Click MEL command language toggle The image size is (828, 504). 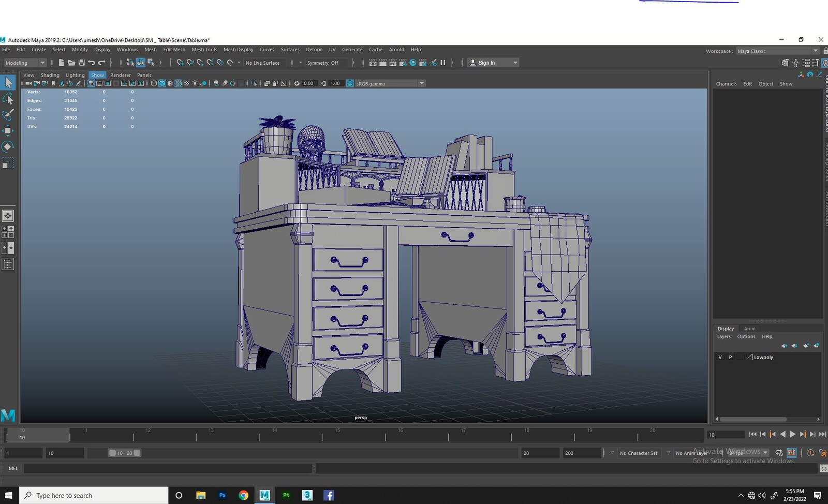pos(13,468)
